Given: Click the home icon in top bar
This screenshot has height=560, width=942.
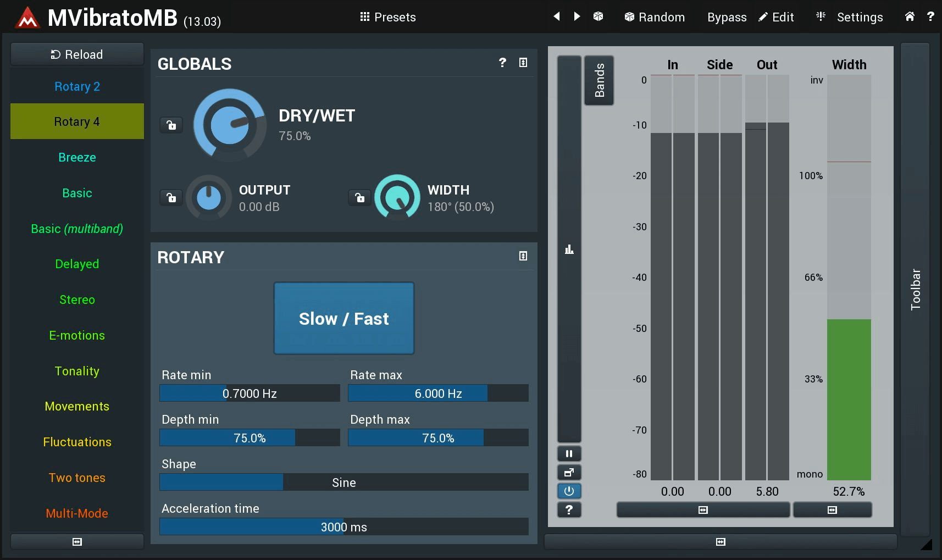Looking at the screenshot, I should tap(910, 16).
